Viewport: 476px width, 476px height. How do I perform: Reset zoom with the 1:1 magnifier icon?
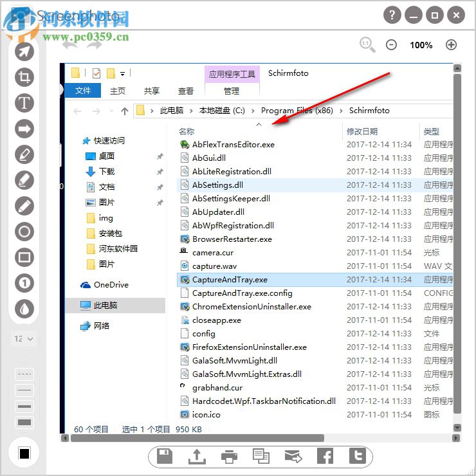coord(367,45)
